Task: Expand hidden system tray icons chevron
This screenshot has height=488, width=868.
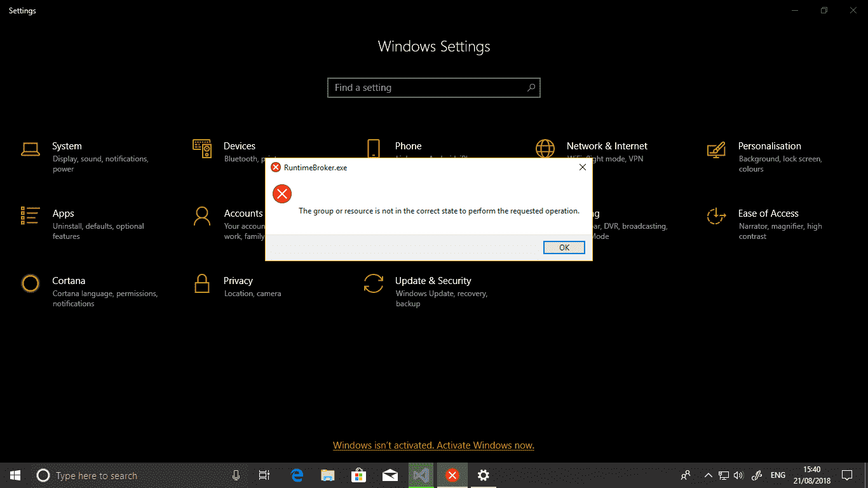Action: (709, 475)
